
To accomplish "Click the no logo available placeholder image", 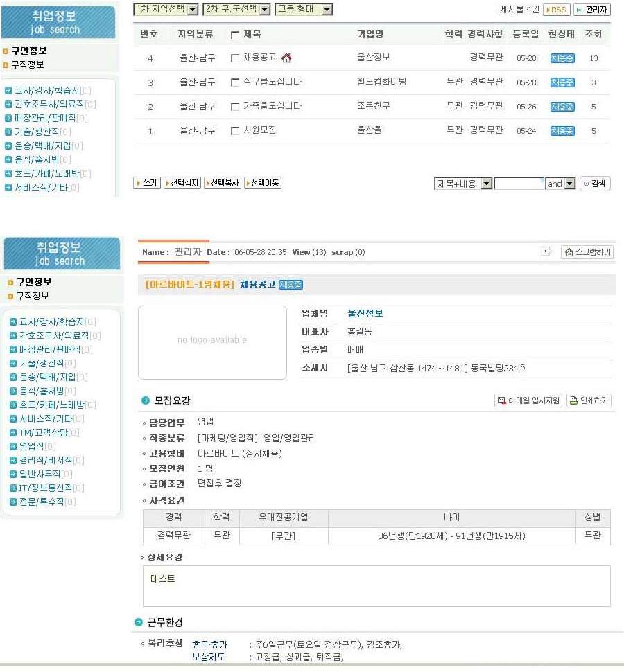I will point(212,342).
